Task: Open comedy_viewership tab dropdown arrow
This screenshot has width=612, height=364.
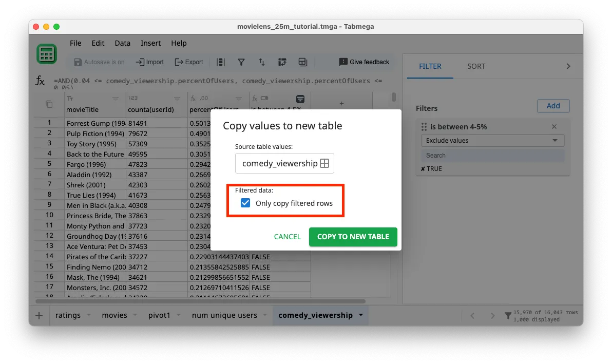Action: (361, 315)
